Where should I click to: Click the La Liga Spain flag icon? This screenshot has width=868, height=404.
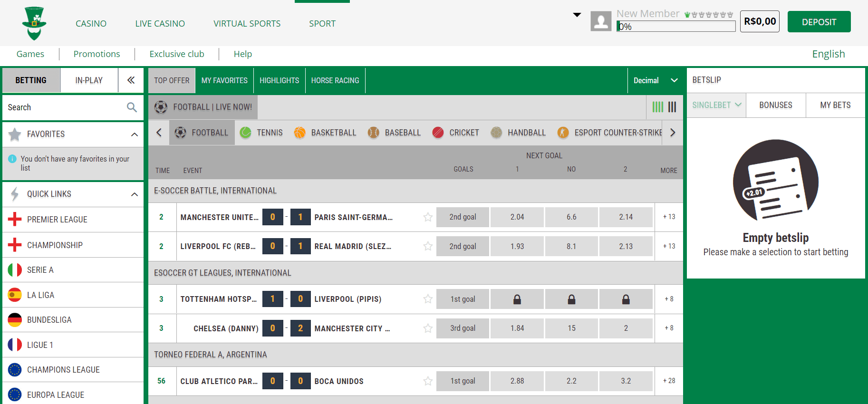pos(15,295)
